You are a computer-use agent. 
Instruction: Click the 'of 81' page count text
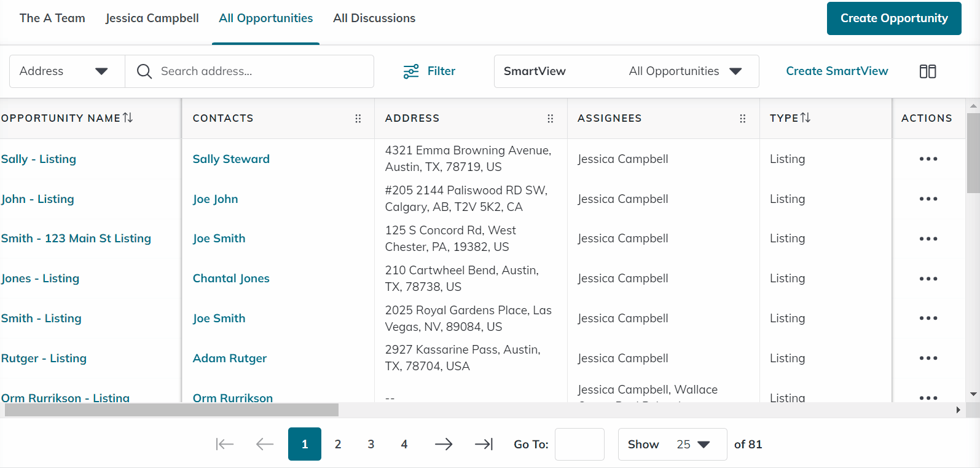pos(748,444)
